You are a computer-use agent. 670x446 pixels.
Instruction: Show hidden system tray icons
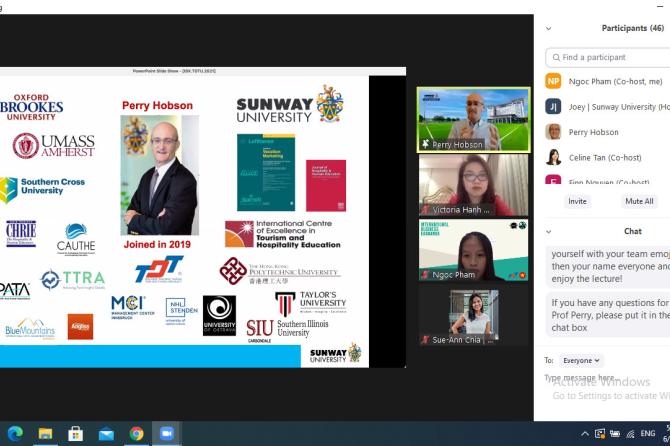tap(583, 434)
